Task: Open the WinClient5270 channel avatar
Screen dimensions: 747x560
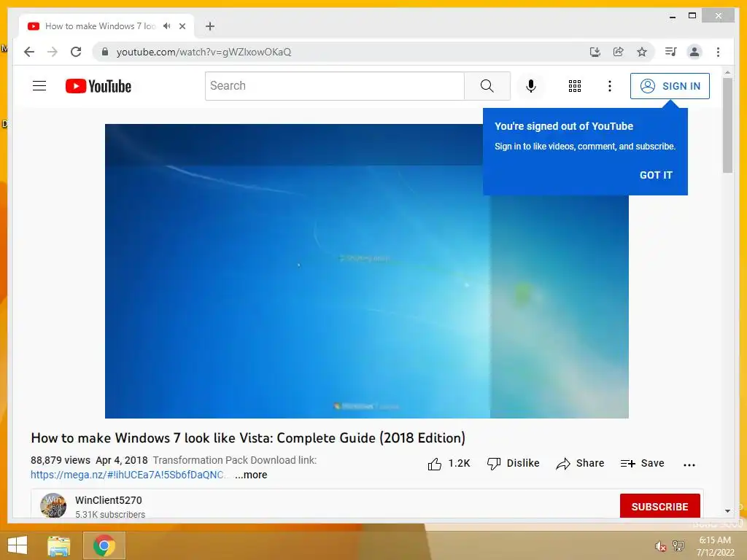Action: tap(53, 505)
